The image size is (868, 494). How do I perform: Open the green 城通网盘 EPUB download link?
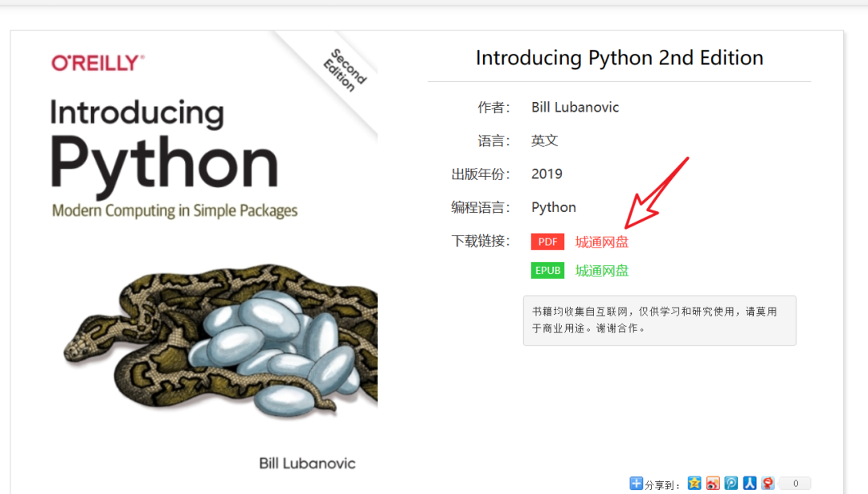pos(602,271)
